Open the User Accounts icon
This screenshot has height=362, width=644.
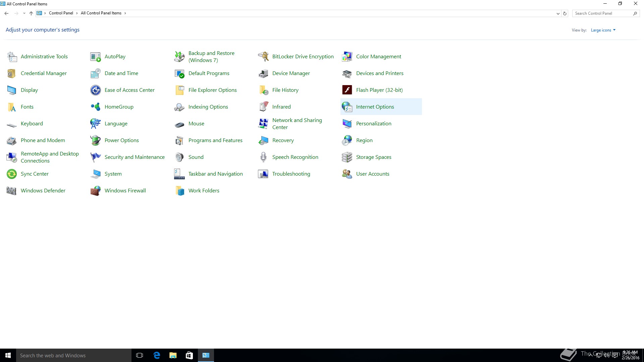tap(347, 174)
